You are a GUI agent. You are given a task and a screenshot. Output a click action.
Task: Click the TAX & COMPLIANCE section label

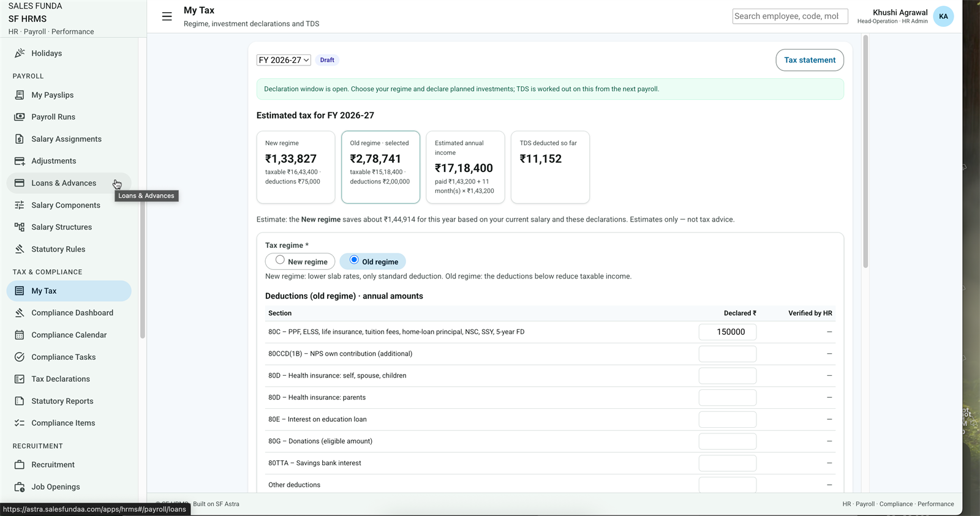click(47, 272)
